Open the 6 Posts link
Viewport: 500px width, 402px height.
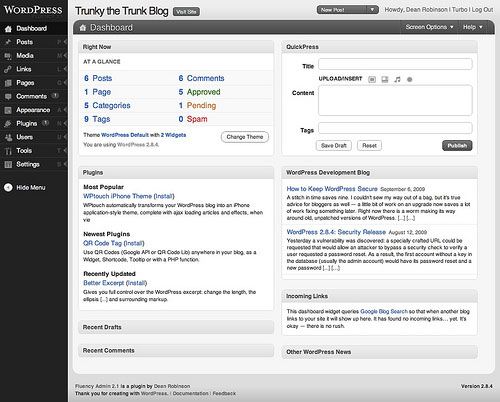click(98, 78)
